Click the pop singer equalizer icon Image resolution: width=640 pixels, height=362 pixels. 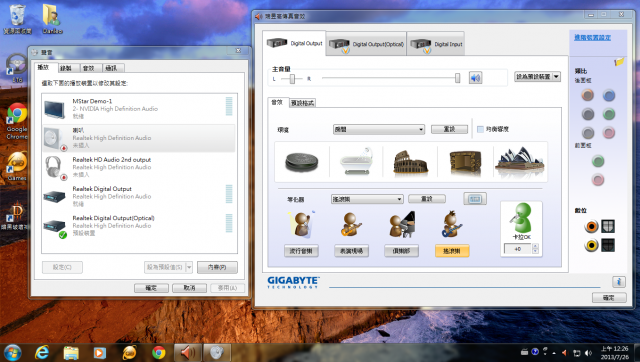click(x=302, y=224)
